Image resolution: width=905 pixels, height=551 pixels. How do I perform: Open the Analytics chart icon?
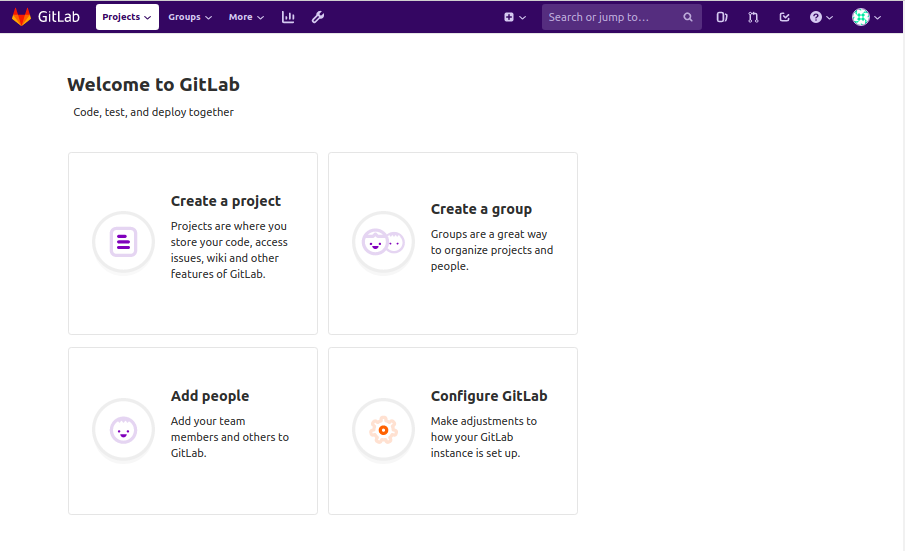point(288,17)
